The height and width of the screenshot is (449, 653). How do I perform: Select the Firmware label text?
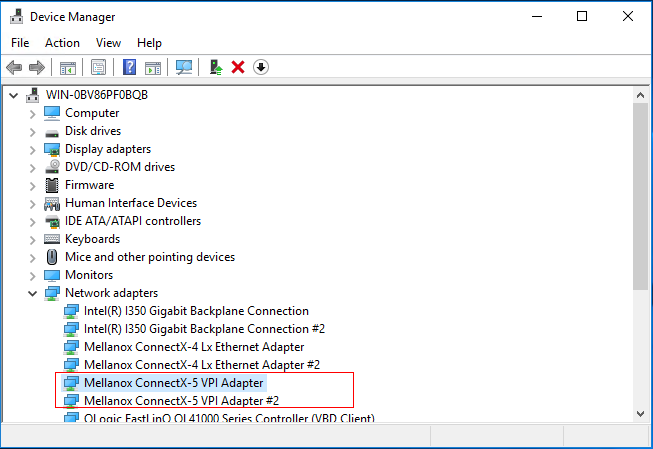pos(90,185)
